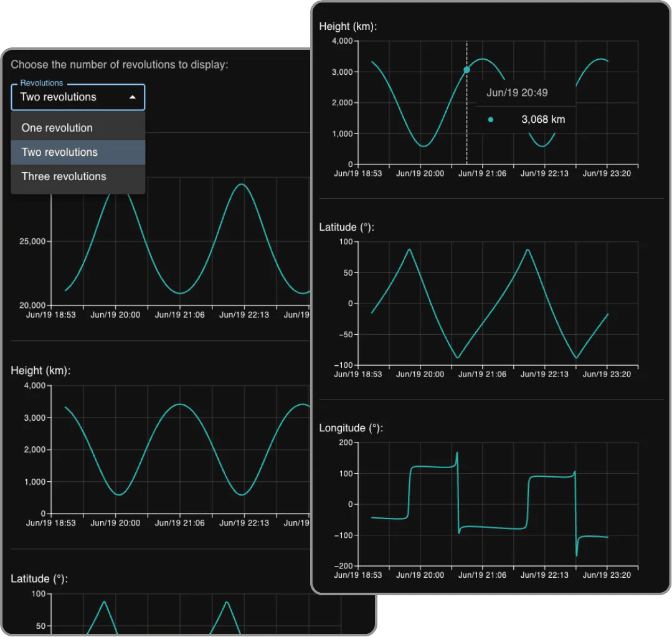
Task: Click the tooltip dot icon beside 3,068 km
Action: tap(491, 118)
